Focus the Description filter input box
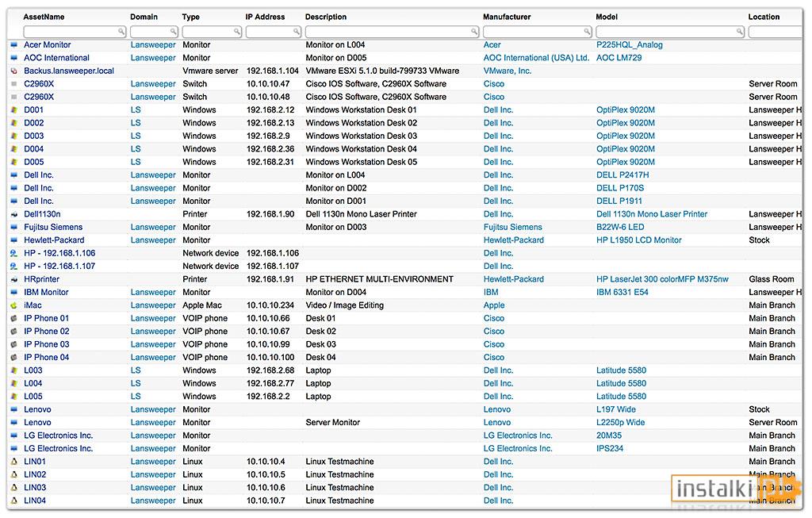 [x=392, y=32]
